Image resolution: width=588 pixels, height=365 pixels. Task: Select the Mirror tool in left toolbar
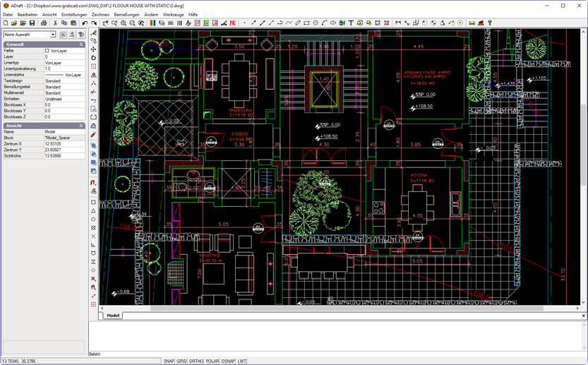93,75
